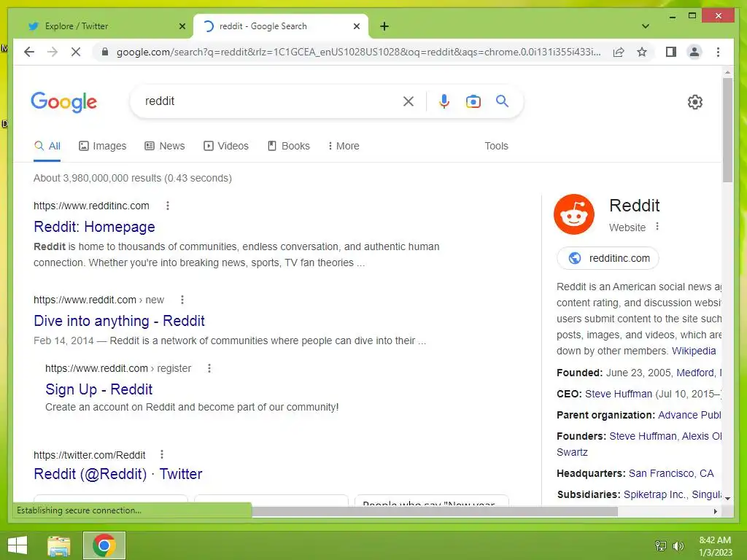Click the Google logo
747x560 pixels.
pyautogui.click(x=64, y=102)
